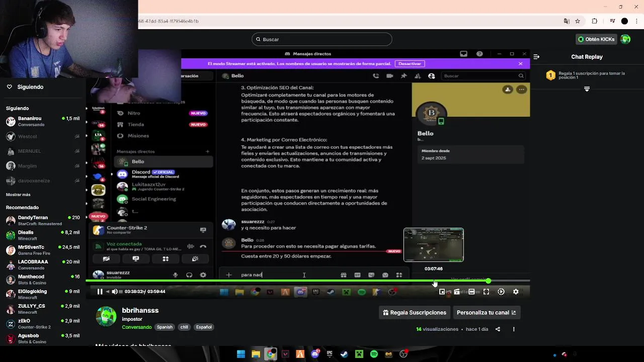Open the playback speed control
This screenshot has width=644, height=362.
[x=501, y=292]
